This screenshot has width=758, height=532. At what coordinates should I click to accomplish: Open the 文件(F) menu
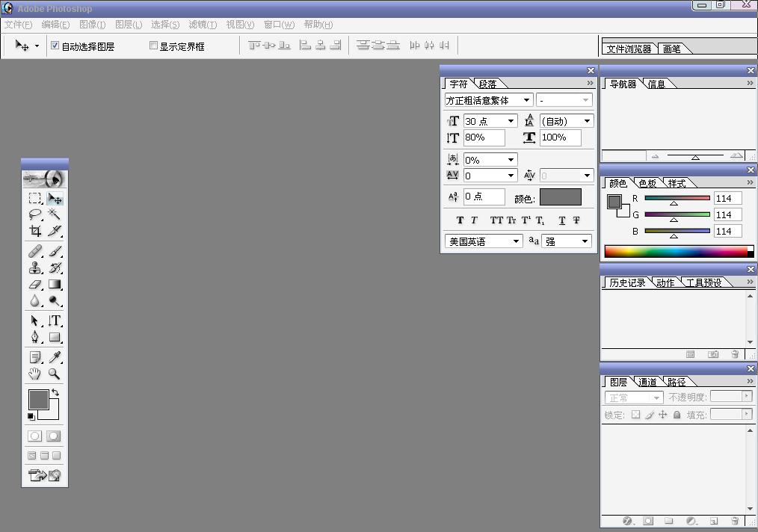point(19,25)
